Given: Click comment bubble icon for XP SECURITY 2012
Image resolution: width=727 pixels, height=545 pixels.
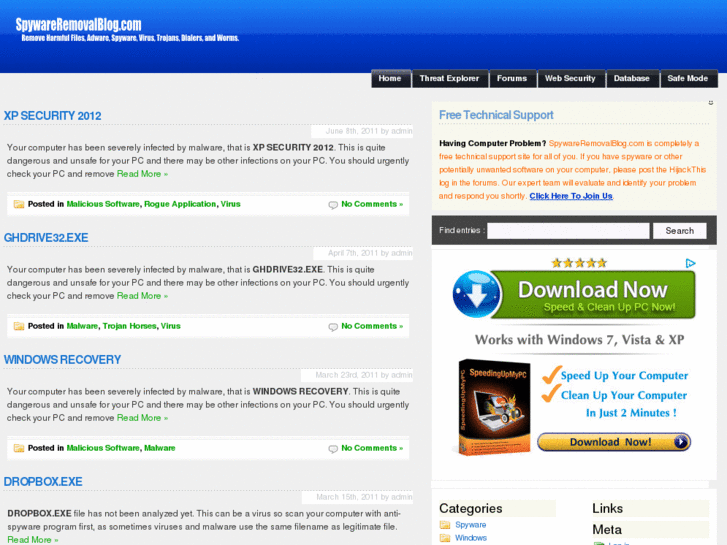Looking at the screenshot, I should click(333, 205).
